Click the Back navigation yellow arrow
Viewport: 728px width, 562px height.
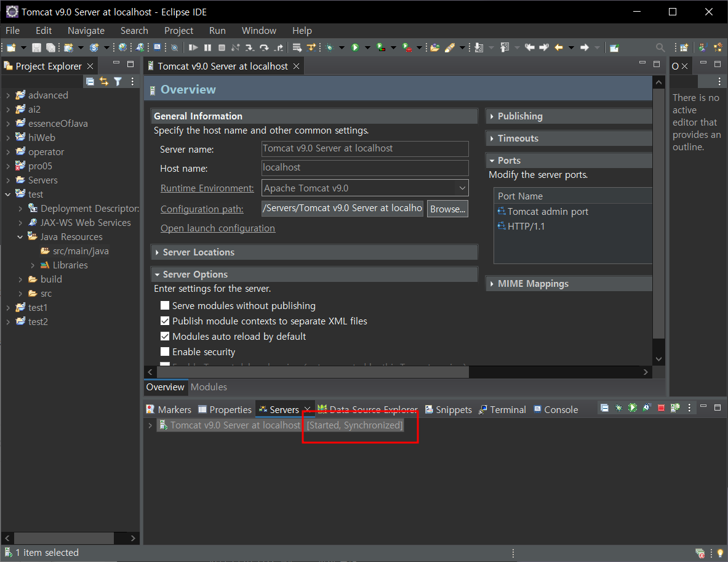coord(559,47)
